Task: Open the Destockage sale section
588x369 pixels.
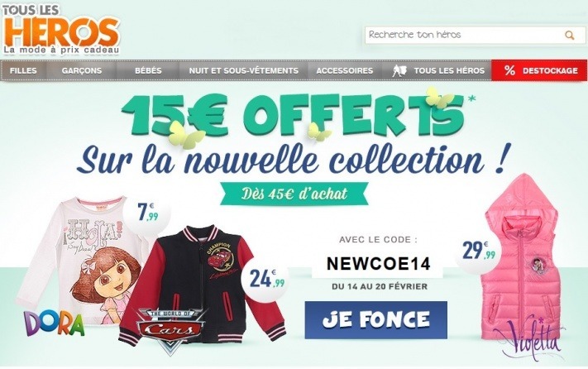Action: [x=549, y=70]
